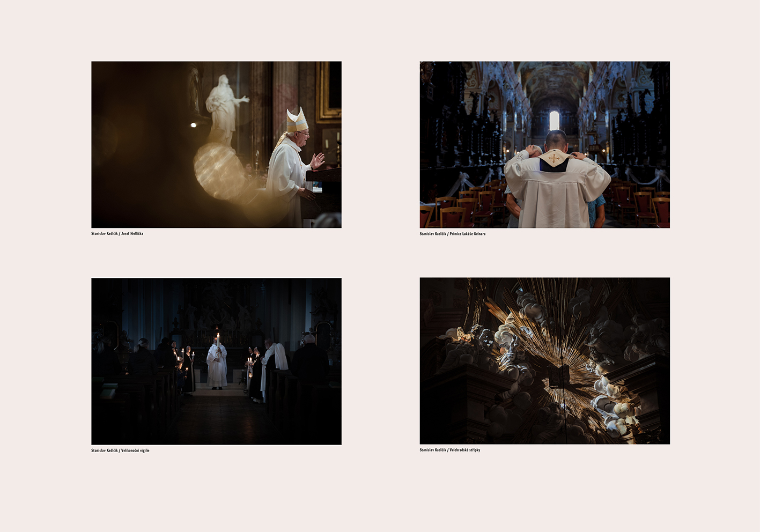Screen dimensions: 760x532
Task: Click the 'Primice Lukáše Gelnara' caption text
Action: (x=467, y=234)
